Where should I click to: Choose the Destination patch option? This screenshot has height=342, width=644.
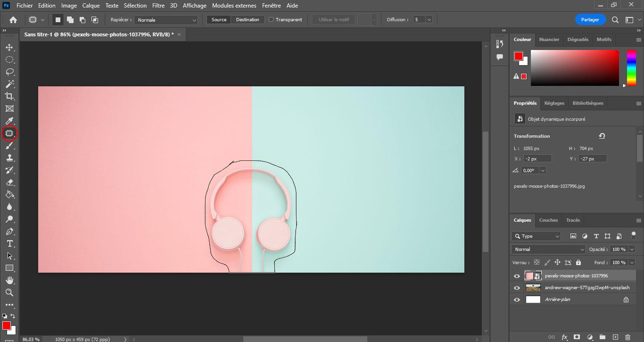[x=248, y=20]
